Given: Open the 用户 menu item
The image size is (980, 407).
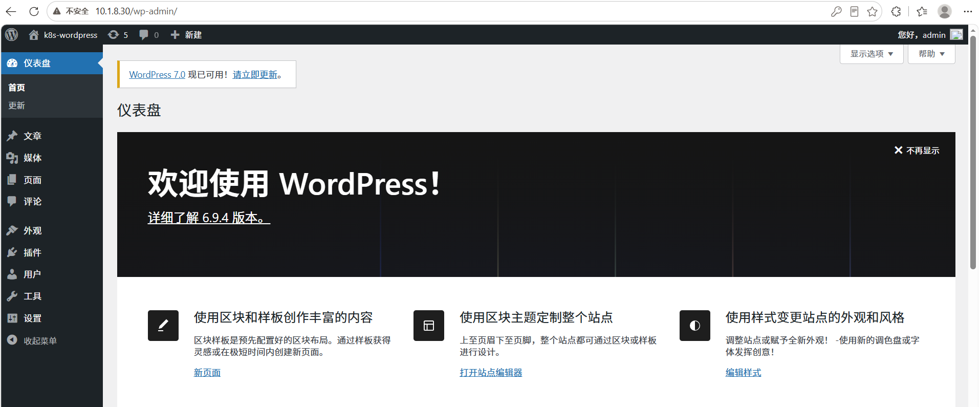Looking at the screenshot, I should pyautogui.click(x=52, y=274).
